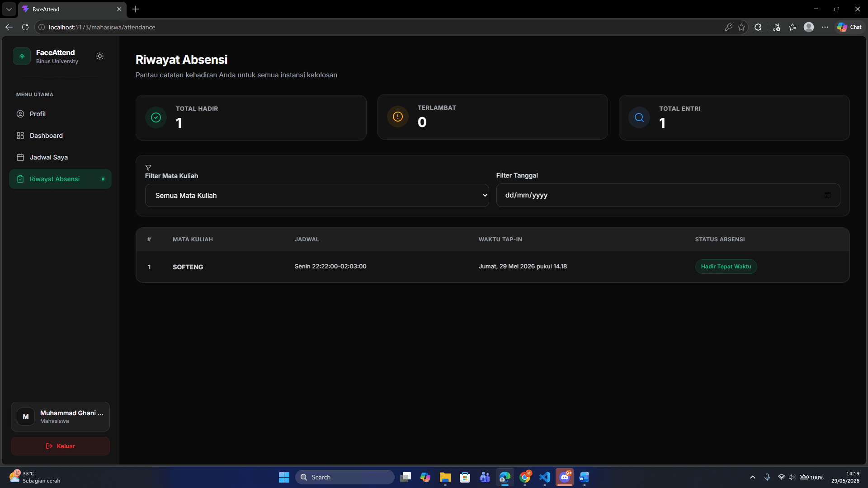
Task: Open Visual Studio Code from taskbar
Action: (545, 477)
